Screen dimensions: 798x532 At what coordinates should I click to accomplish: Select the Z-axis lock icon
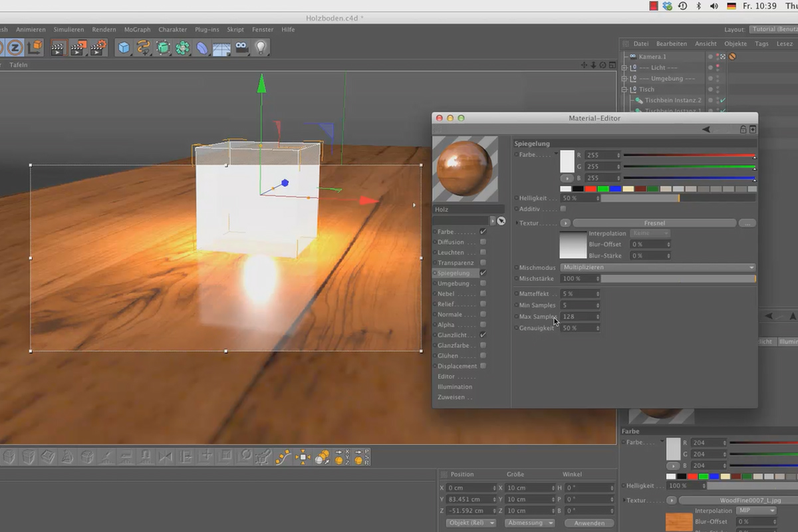point(15,47)
